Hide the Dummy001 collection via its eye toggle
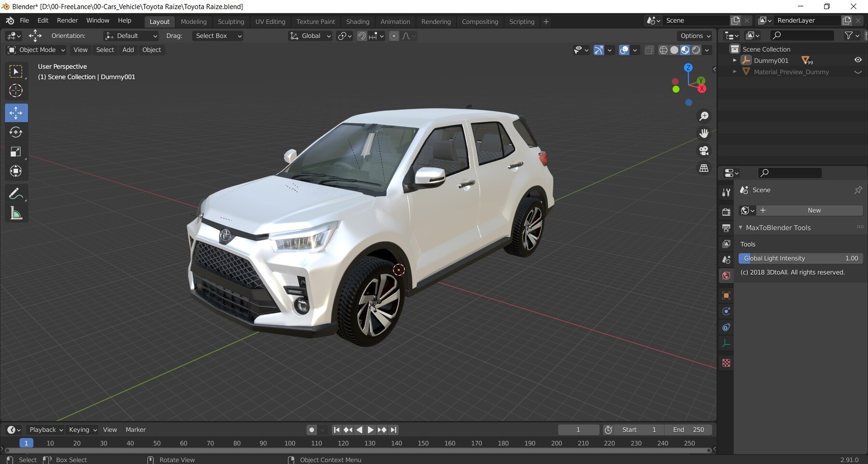868x464 pixels. pyautogui.click(x=858, y=59)
